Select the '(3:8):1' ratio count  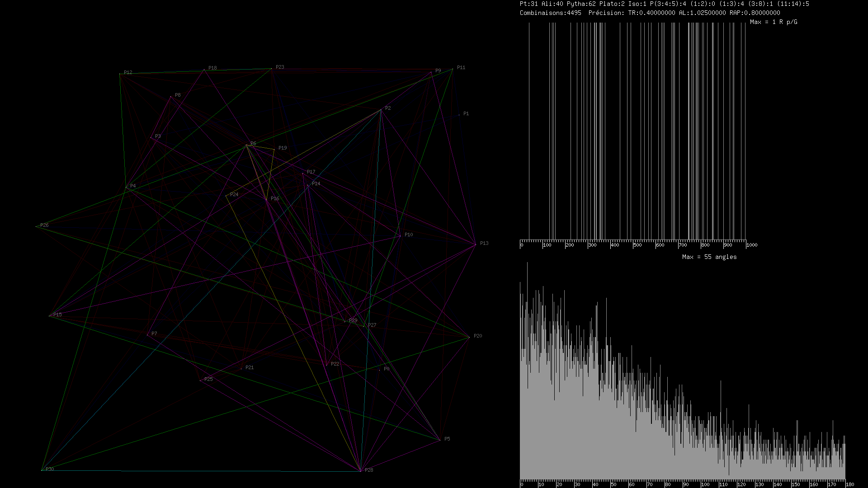(x=760, y=4)
